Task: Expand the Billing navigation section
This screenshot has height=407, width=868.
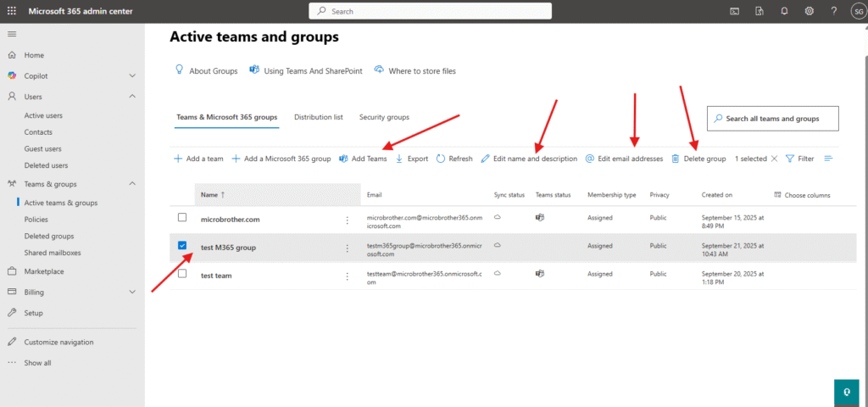Action: 132,292
